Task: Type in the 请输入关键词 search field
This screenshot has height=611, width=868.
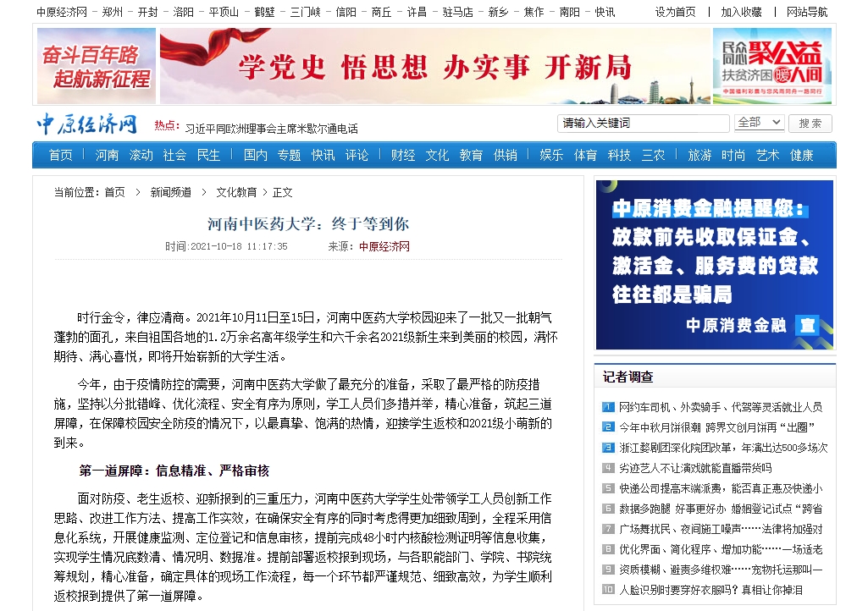Action: [643, 124]
